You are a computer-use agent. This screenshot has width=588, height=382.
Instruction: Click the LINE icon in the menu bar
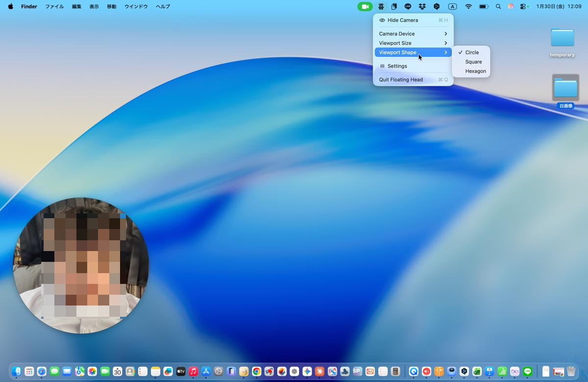(x=408, y=6)
